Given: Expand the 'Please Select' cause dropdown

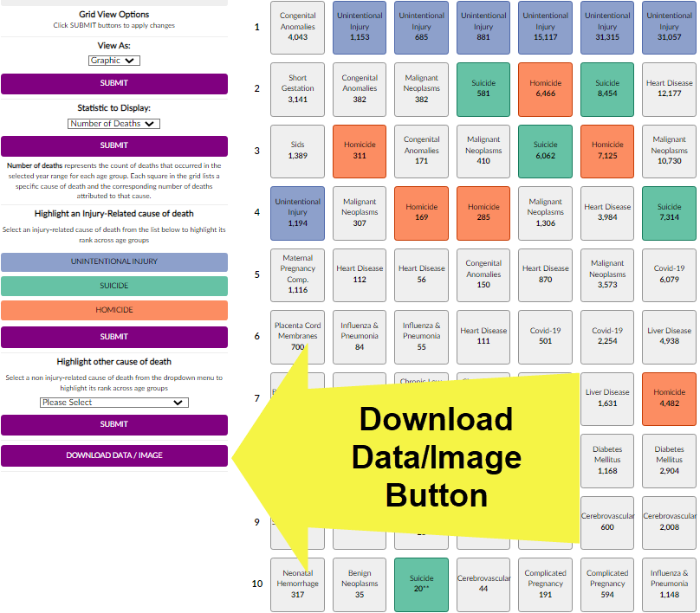Looking at the screenshot, I should point(113,403).
